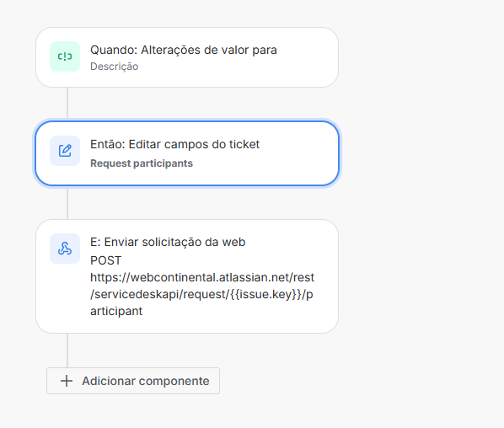Click empty canvas right of the rule cards

point(421,212)
